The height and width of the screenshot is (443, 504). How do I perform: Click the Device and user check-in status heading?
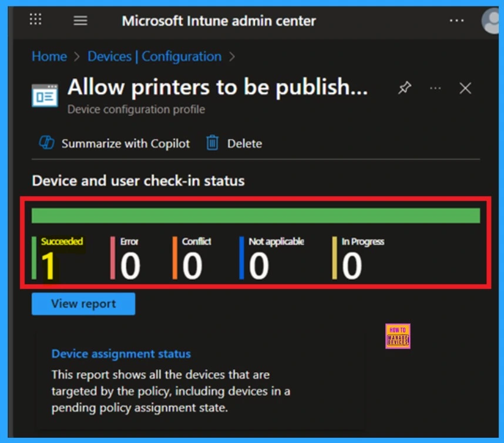[138, 181]
